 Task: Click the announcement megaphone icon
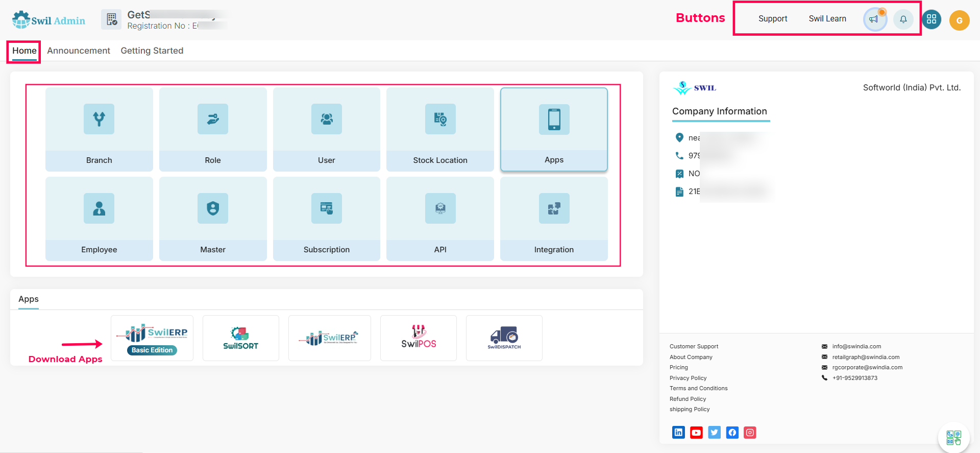tap(875, 19)
